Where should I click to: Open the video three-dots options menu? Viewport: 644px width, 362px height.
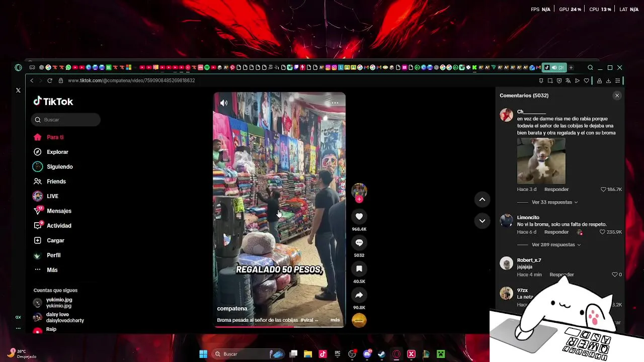335,103
